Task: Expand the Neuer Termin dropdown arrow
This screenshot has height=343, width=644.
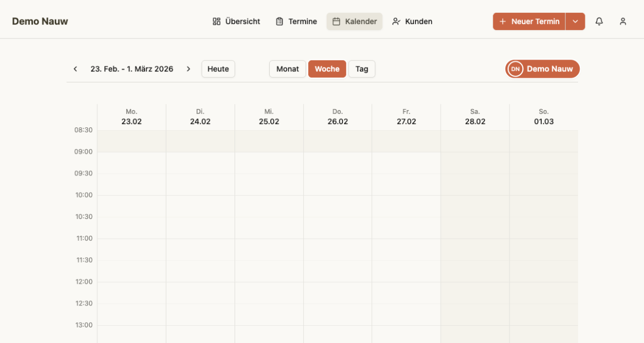Action: click(x=575, y=21)
